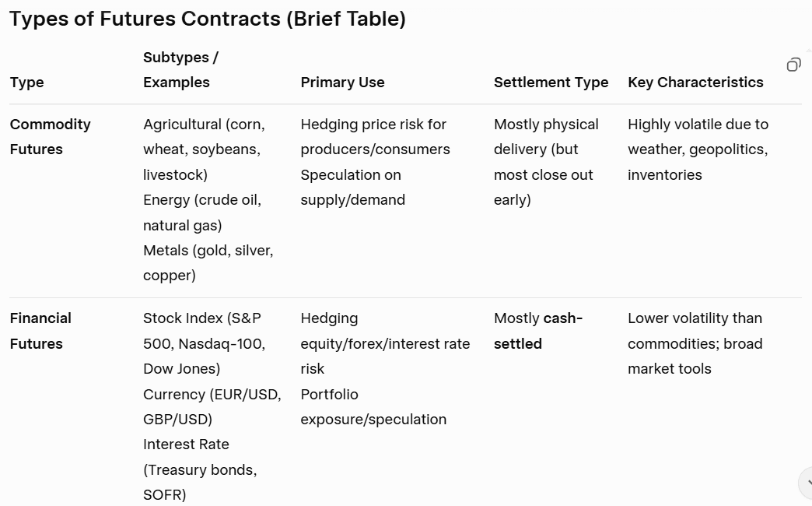812x506 pixels.
Task: Click the 'Subtypes / Examples' column header
Action: click(x=180, y=70)
